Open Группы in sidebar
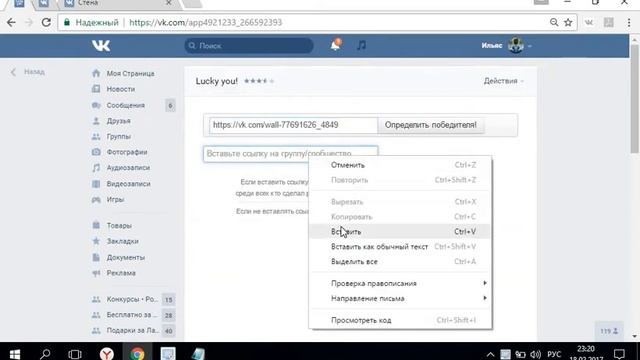 [118, 136]
